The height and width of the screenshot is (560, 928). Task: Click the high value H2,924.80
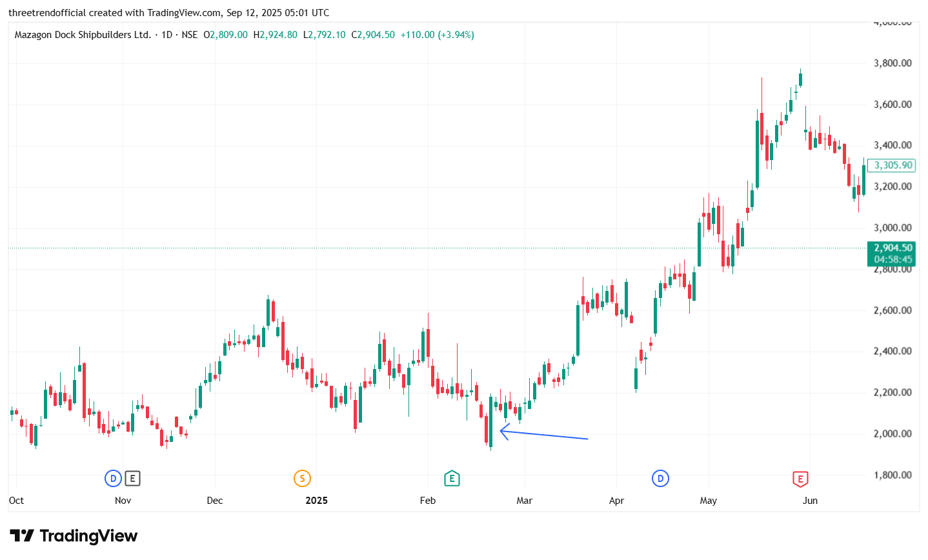[275, 35]
